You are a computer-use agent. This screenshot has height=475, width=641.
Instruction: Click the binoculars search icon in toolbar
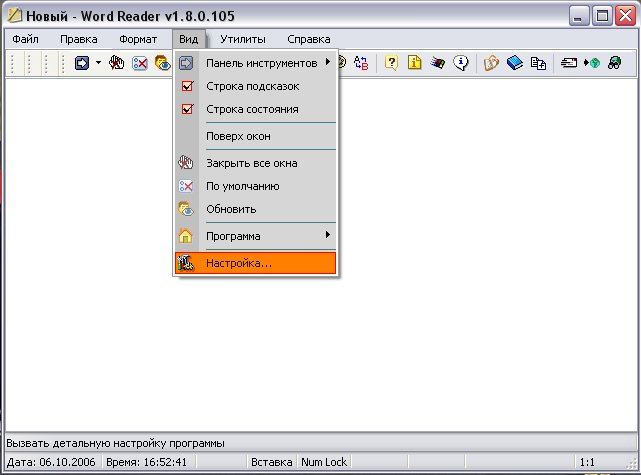[614, 63]
